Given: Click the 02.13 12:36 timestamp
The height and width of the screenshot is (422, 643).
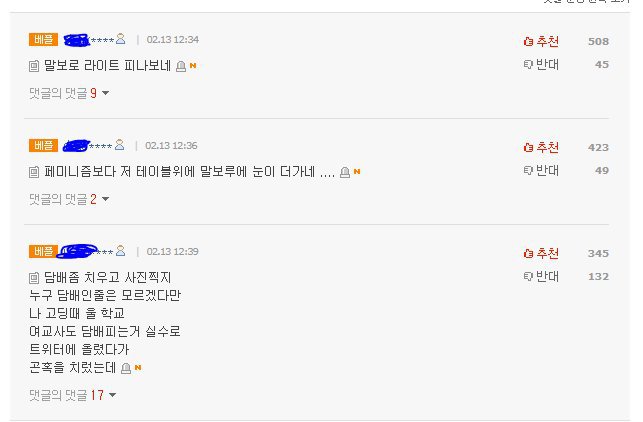Looking at the screenshot, I should 171,145.
